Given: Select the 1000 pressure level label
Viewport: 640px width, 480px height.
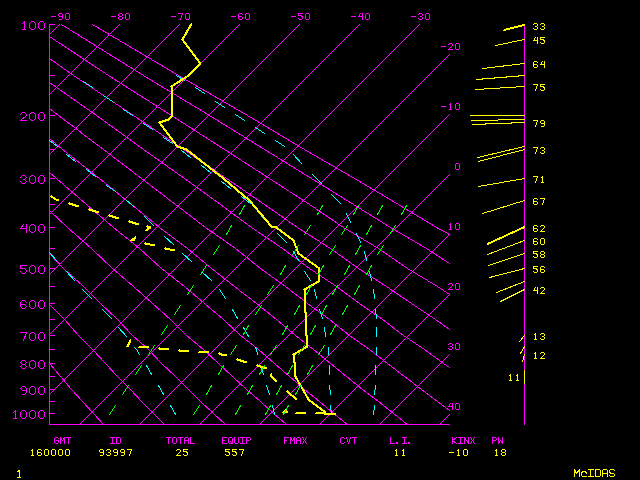Looking at the screenshot, I should (30, 414).
